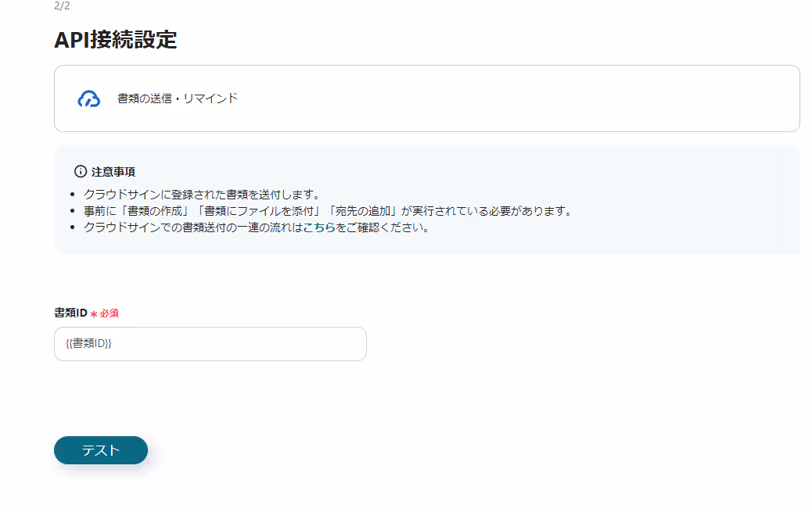The height and width of the screenshot is (512, 812).
Task: Click 書類の送信・リマインド label text
Action: 178,98
